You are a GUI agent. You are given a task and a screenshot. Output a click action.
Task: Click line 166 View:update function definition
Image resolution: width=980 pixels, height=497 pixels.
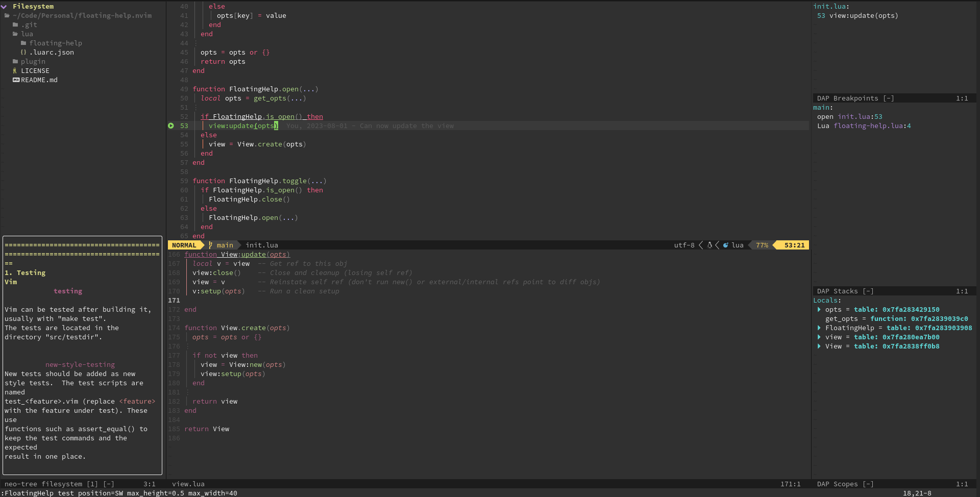coord(237,255)
